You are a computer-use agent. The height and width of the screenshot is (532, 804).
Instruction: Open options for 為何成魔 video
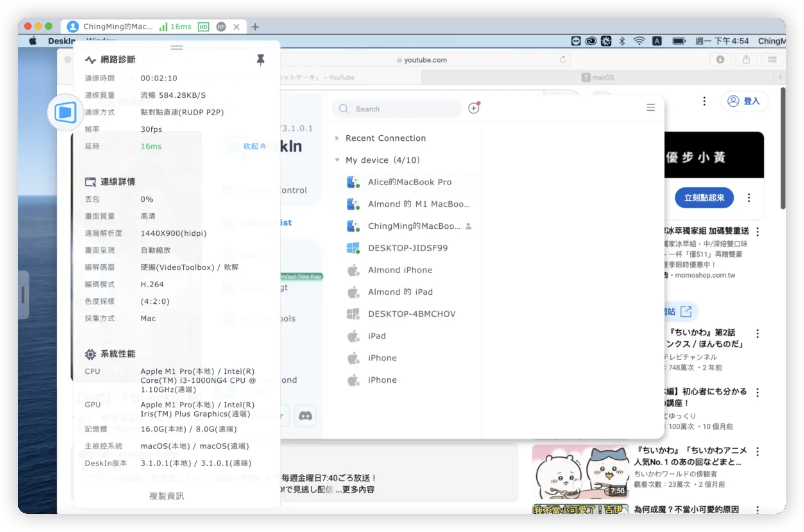pos(758,509)
